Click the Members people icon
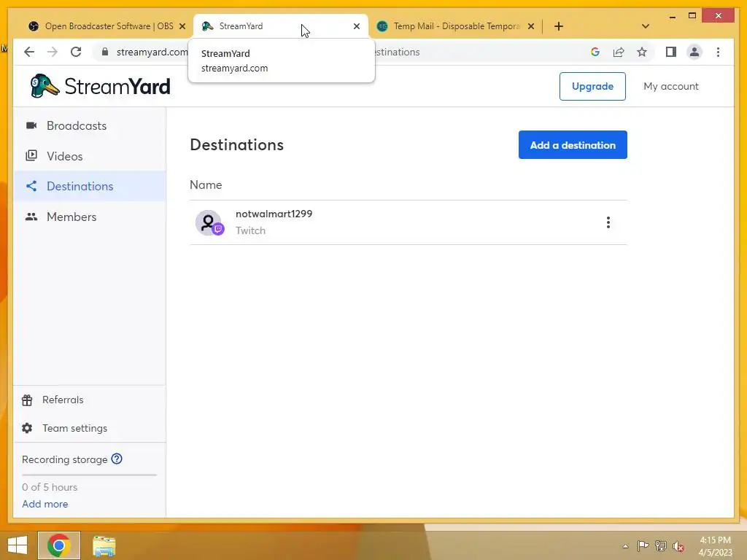Image resolution: width=747 pixels, height=560 pixels. click(x=31, y=217)
